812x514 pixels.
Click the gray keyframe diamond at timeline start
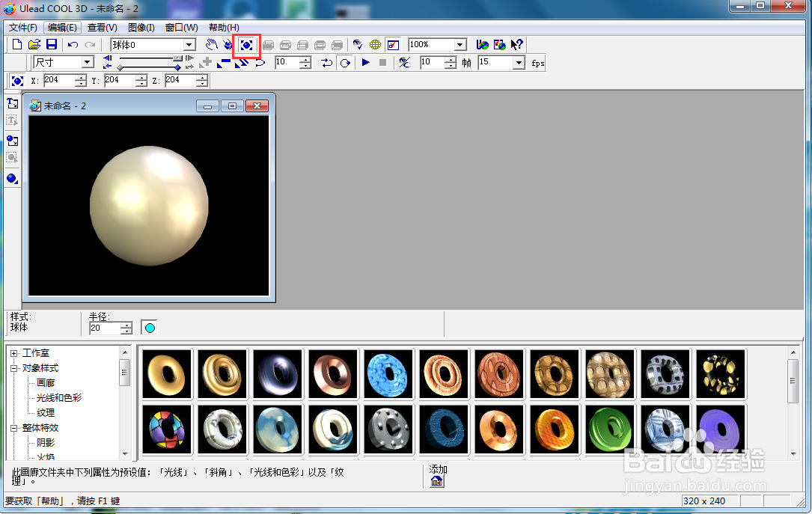pos(120,68)
